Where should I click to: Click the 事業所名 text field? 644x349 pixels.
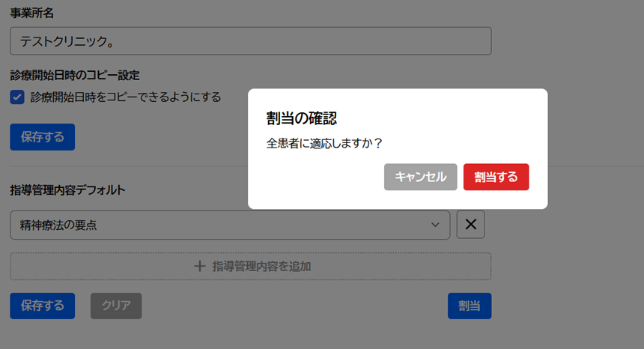click(250, 41)
